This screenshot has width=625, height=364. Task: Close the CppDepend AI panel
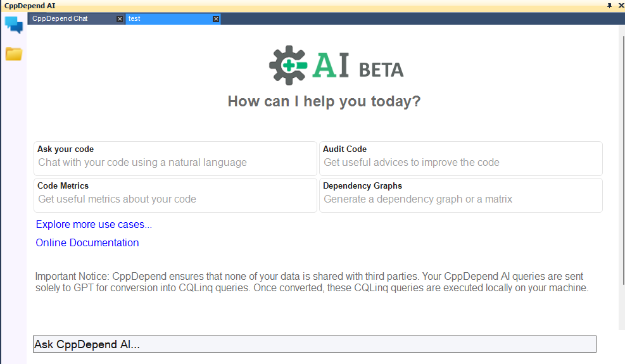pyautogui.click(x=621, y=6)
